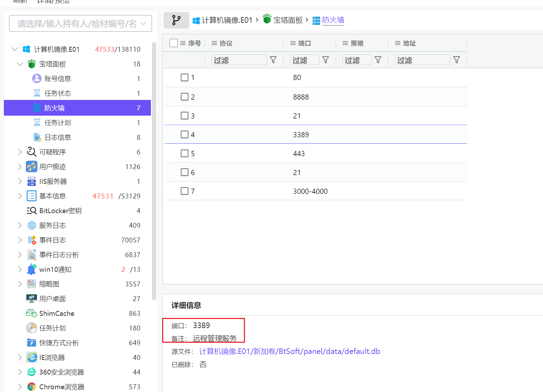Toggle the select-all checkbox in table header
The width and height of the screenshot is (543, 392).
coord(174,43)
